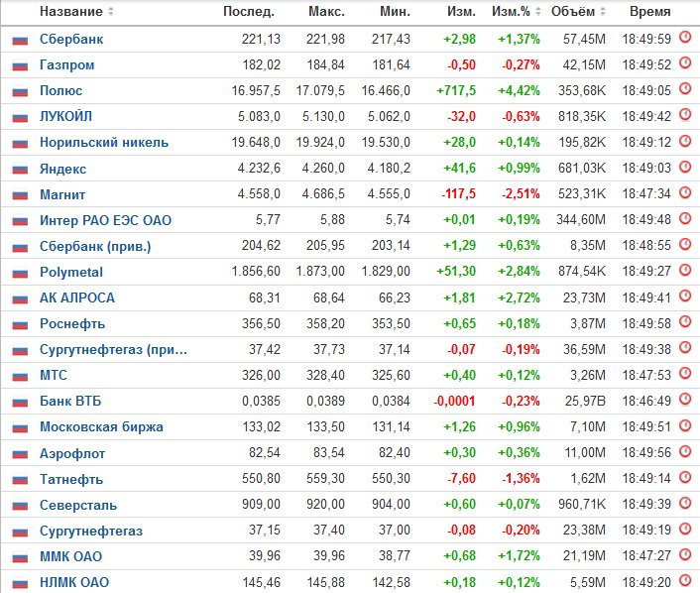The height and width of the screenshot is (593, 700).
Task: Click the clock icon in the МТС row
Action: tap(685, 373)
